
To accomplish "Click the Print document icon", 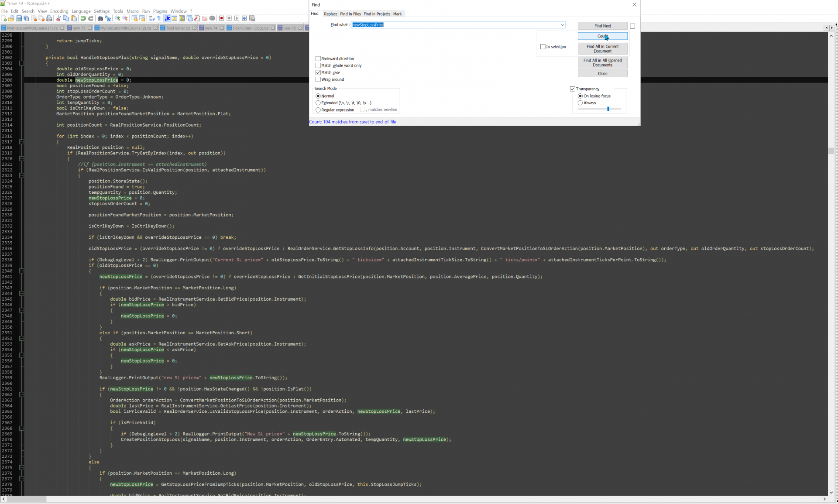I will [49, 18].
